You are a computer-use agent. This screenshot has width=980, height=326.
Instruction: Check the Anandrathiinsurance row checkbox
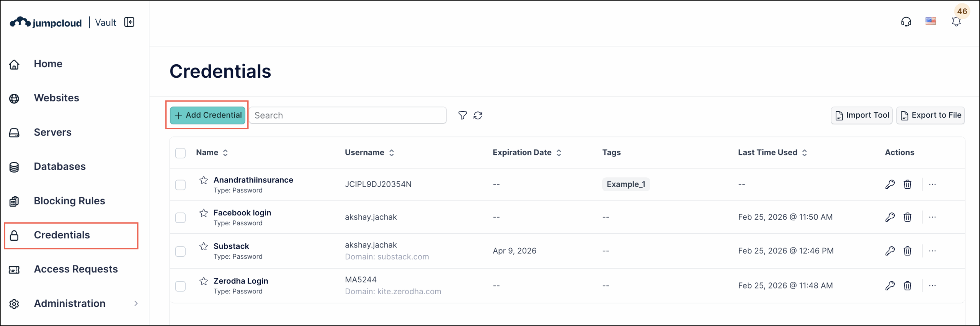[180, 185]
